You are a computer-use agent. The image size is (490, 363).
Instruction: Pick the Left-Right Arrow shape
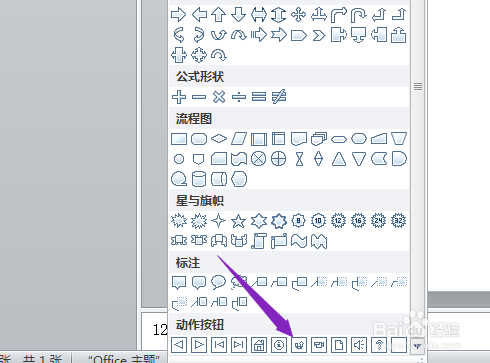(x=259, y=15)
